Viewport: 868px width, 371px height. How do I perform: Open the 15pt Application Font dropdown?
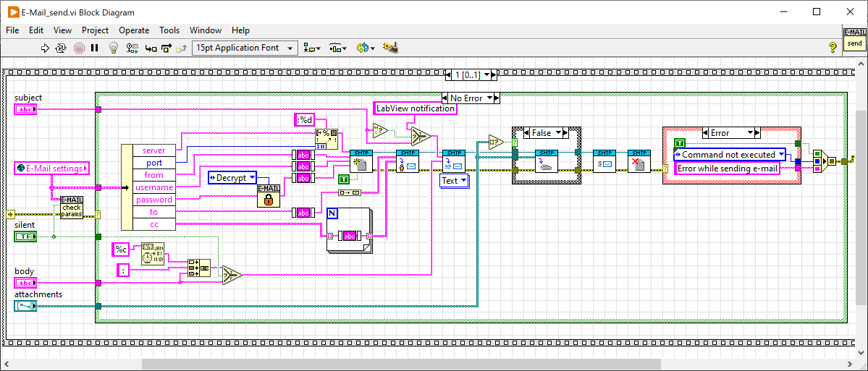245,48
